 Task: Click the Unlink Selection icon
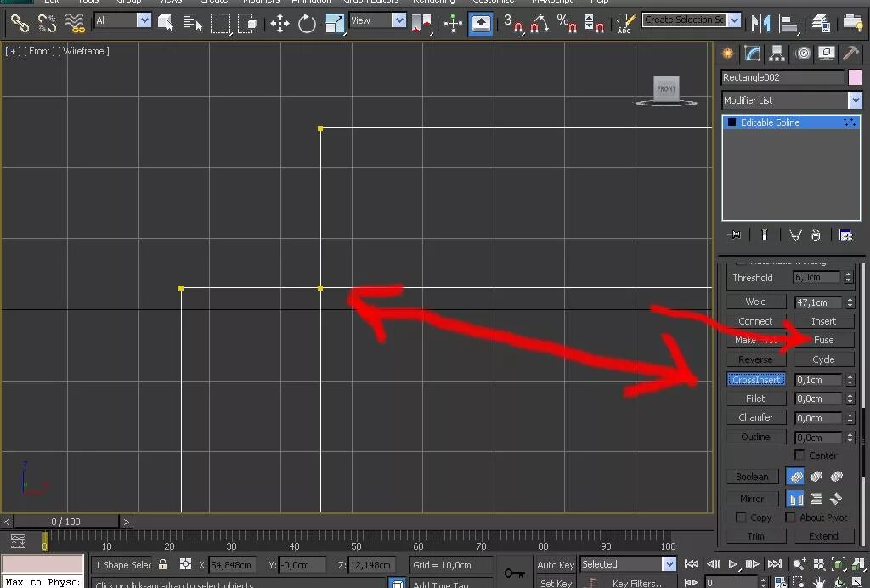(47, 23)
